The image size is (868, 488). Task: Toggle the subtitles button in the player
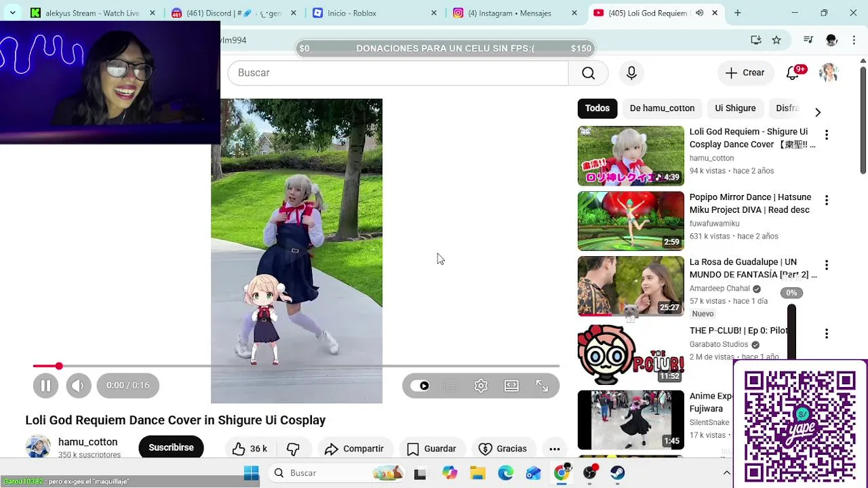(450, 386)
